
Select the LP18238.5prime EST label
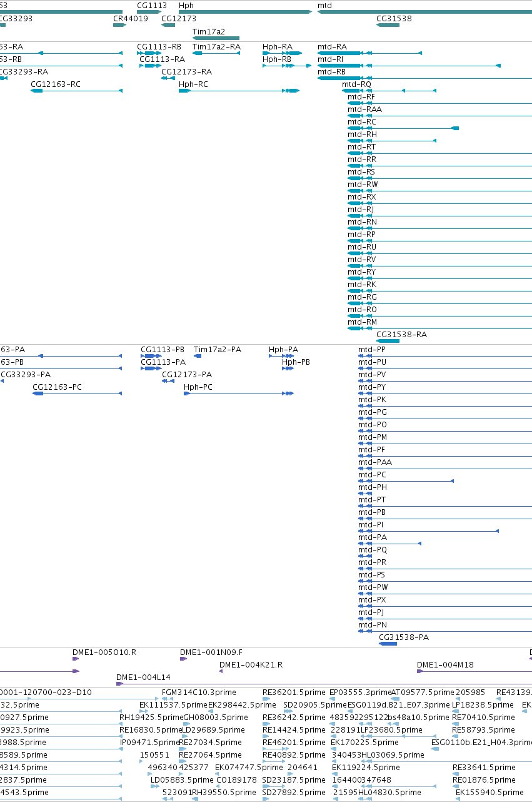coord(483,705)
